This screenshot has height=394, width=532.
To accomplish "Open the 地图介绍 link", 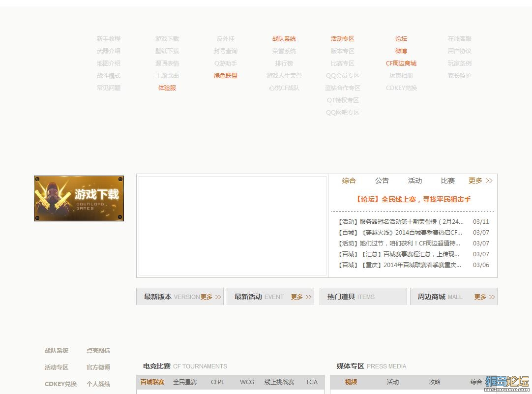I will coord(109,63).
